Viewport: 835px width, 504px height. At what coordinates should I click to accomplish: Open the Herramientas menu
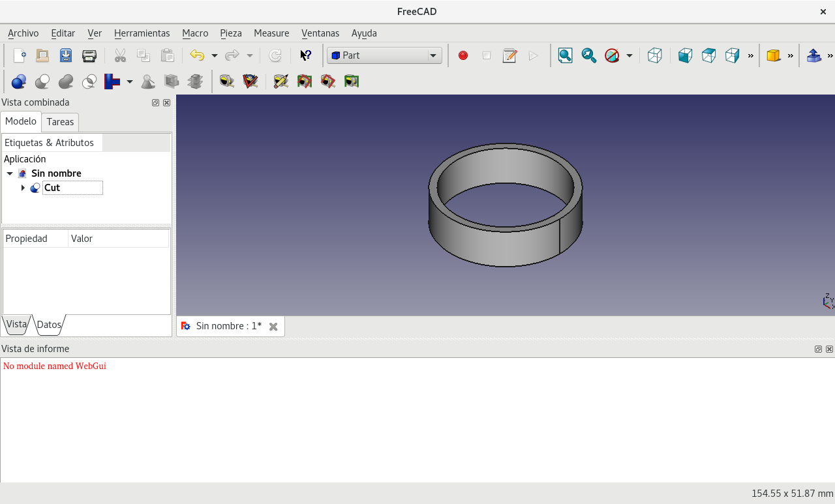point(142,33)
